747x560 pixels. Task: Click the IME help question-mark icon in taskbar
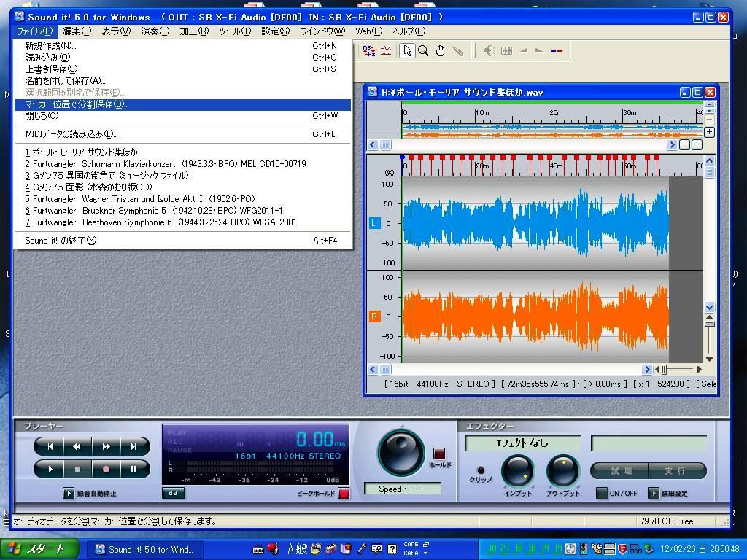pos(392,550)
